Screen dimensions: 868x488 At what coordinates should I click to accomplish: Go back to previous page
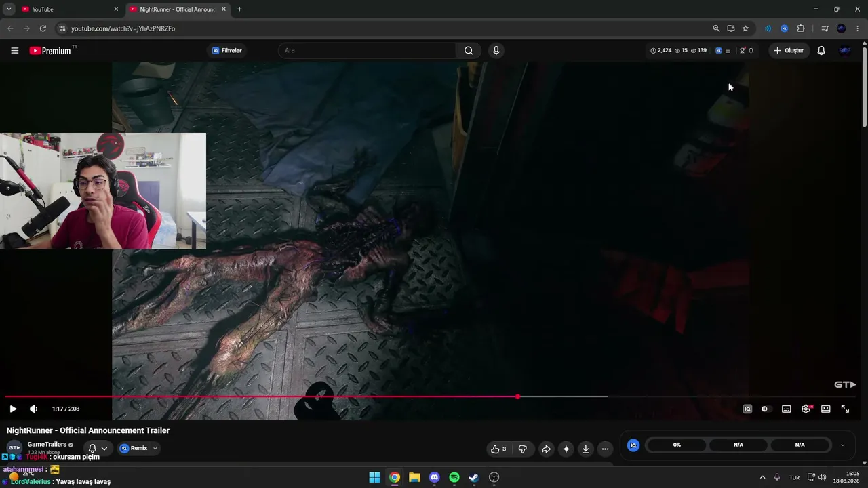tap(10, 28)
